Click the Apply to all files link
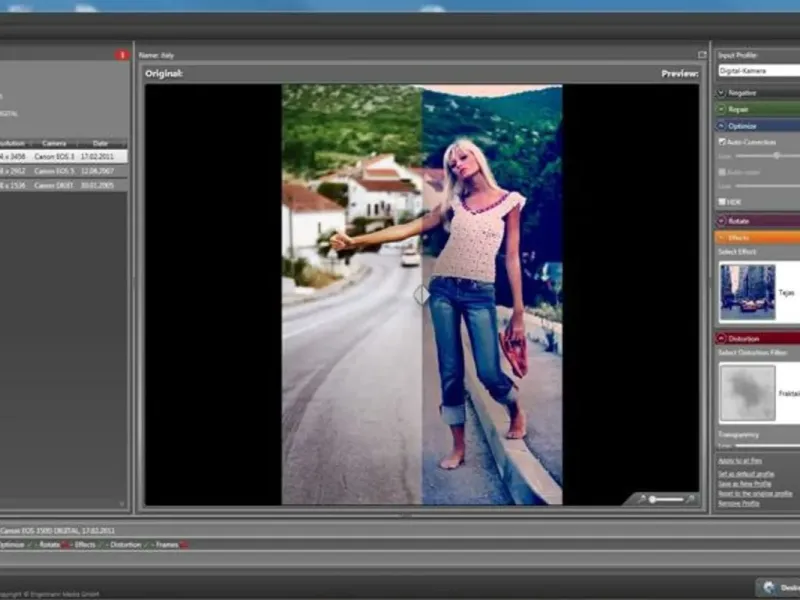Viewport: 800px width, 600px height. (x=740, y=460)
